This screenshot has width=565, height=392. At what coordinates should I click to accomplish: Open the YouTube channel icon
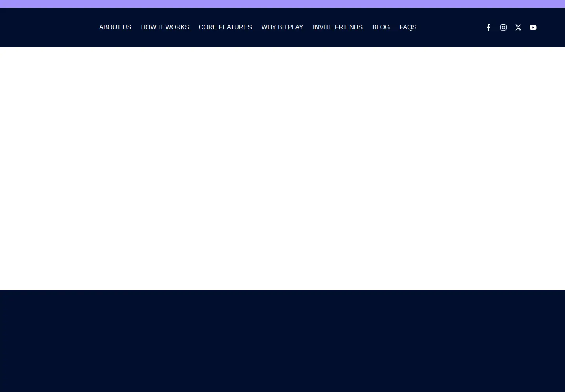coord(533,27)
